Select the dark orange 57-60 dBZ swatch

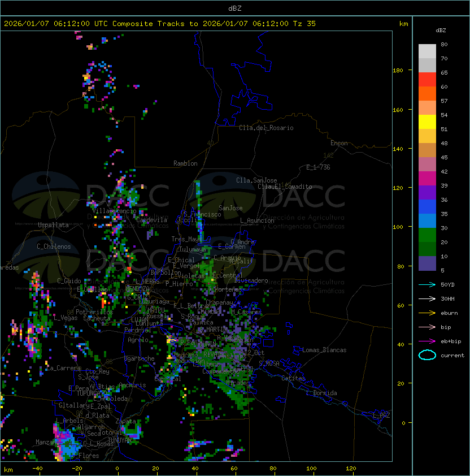[427, 93]
